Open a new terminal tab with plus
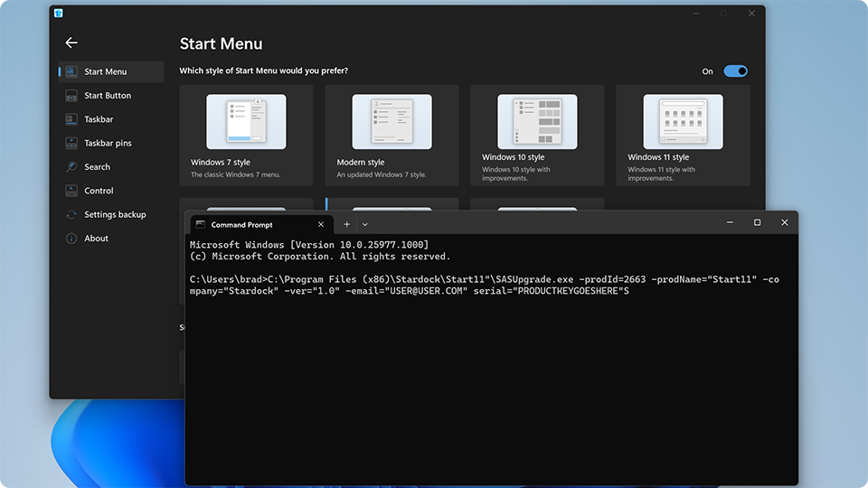The image size is (868, 488). coord(346,225)
